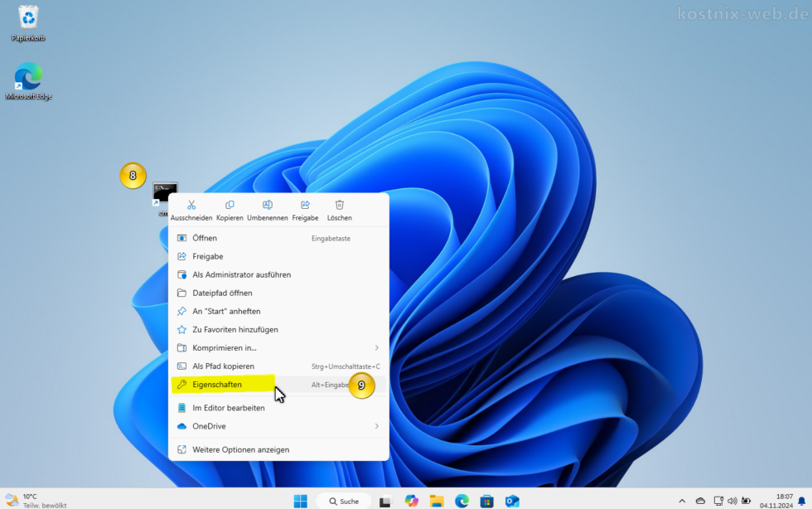Select Weitere Optionen anzeigen
This screenshot has height=509, width=812.
click(x=278, y=449)
